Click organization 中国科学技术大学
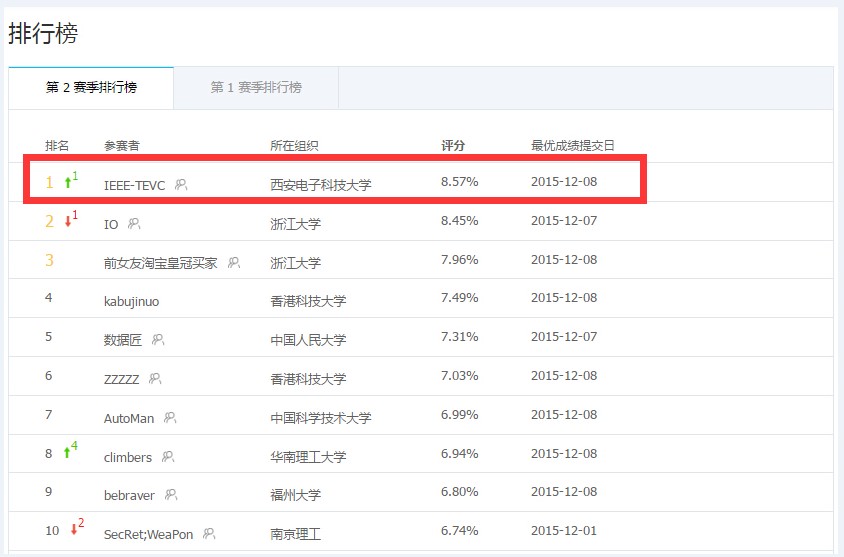The width and height of the screenshot is (844, 557). tap(321, 418)
